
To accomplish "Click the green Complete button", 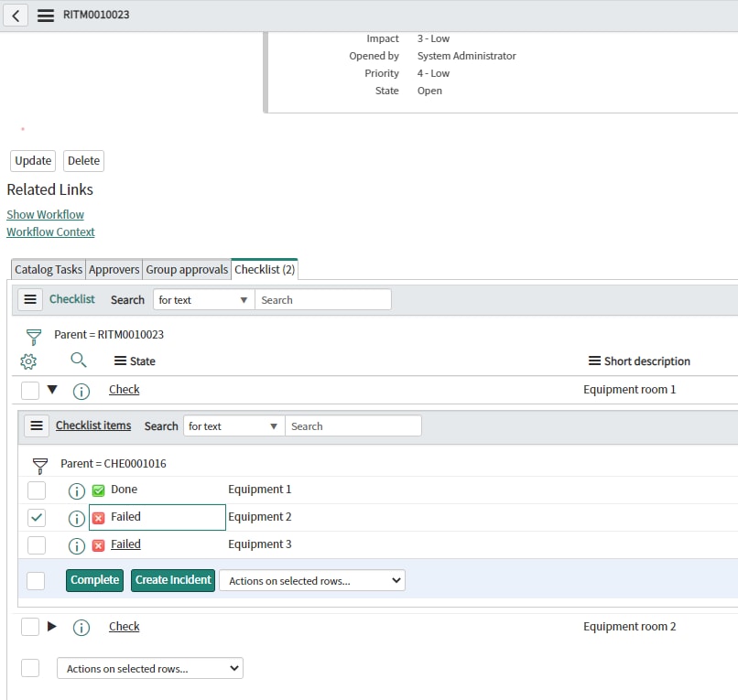I will [94, 580].
